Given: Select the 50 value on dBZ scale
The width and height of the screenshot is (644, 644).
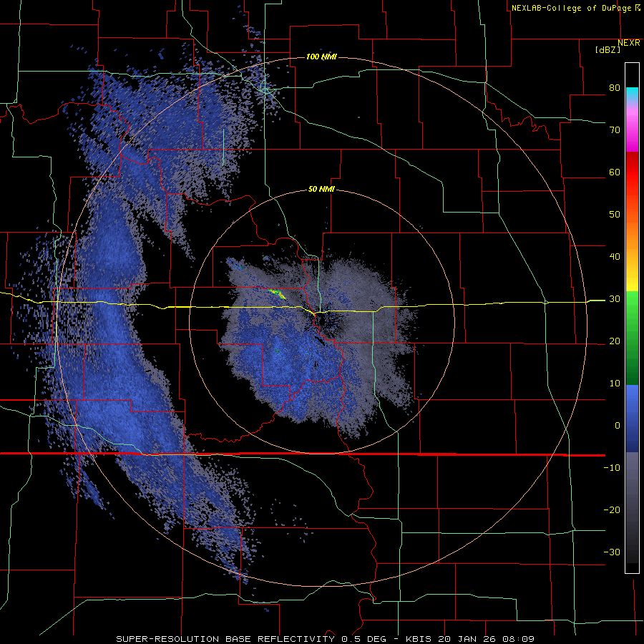Looking at the screenshot, I should coord(615,215).
